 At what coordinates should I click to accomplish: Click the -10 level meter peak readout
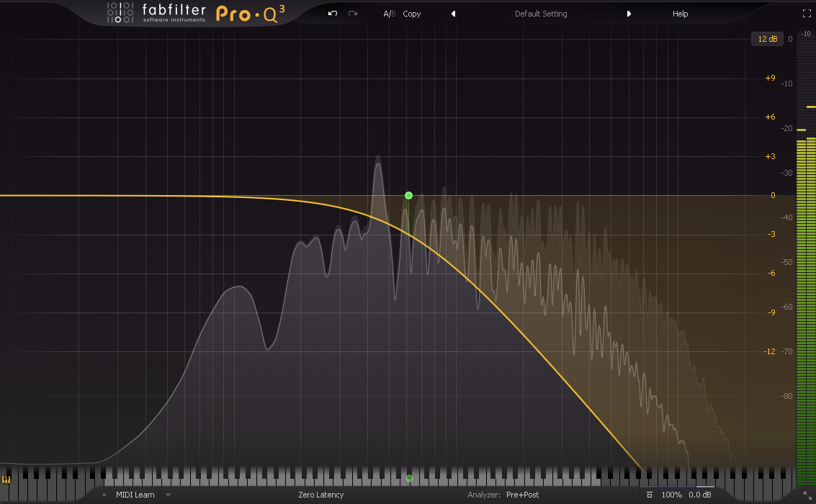click(806, 34)
